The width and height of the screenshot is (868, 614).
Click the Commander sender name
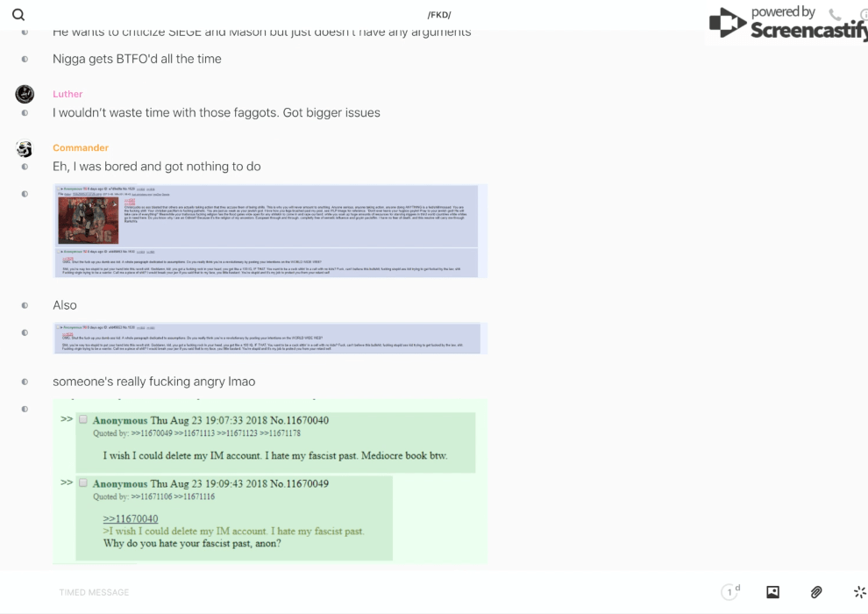pyautogui.click(x=81, y=148)
